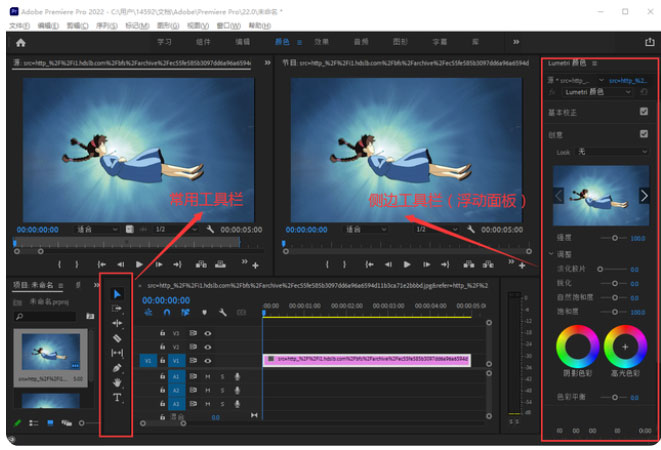The image size is (661, 450).
Task: Toggle V3 track eye visibility
Action: 208,333
